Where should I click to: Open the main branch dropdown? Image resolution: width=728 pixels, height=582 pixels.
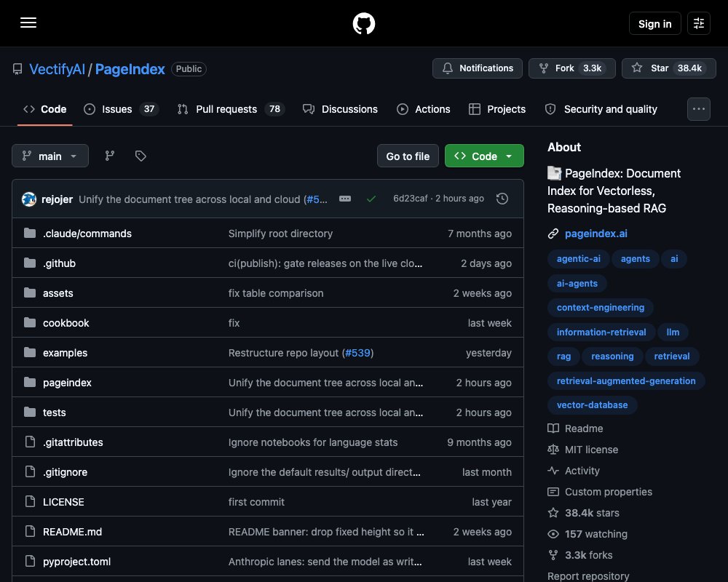[x=50, y=156]
